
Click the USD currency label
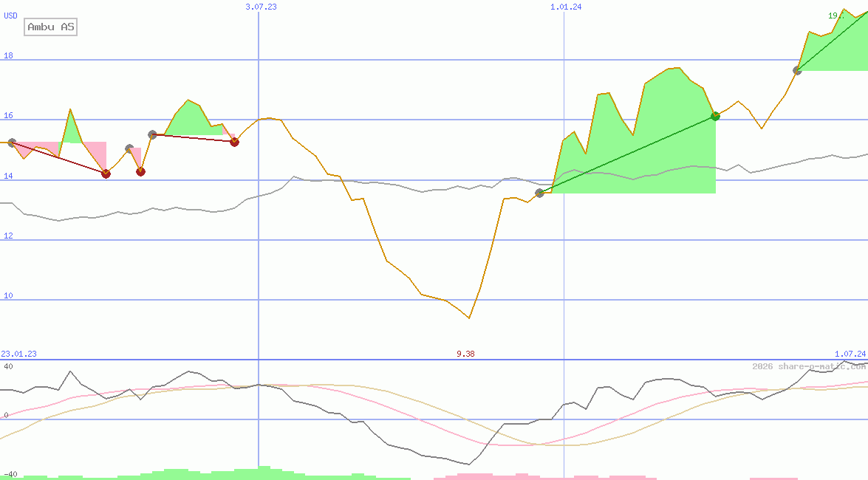11,15
